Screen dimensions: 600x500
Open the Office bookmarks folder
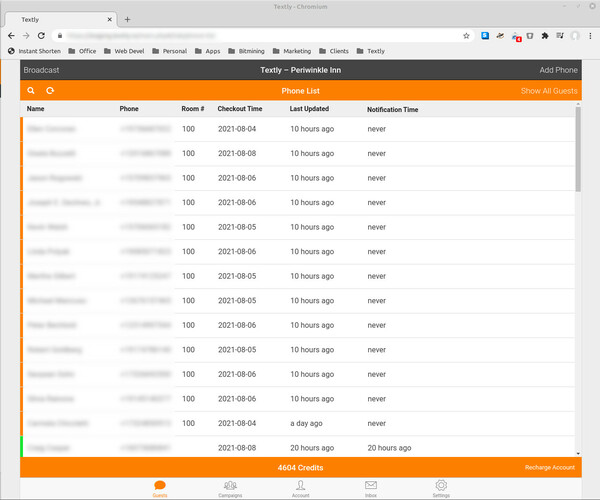[82, 51]
